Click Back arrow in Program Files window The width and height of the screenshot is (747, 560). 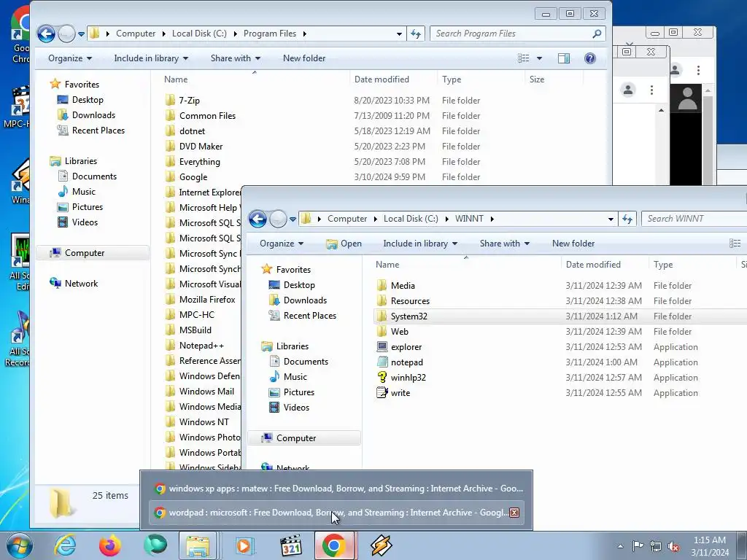(x=46, y=34)
